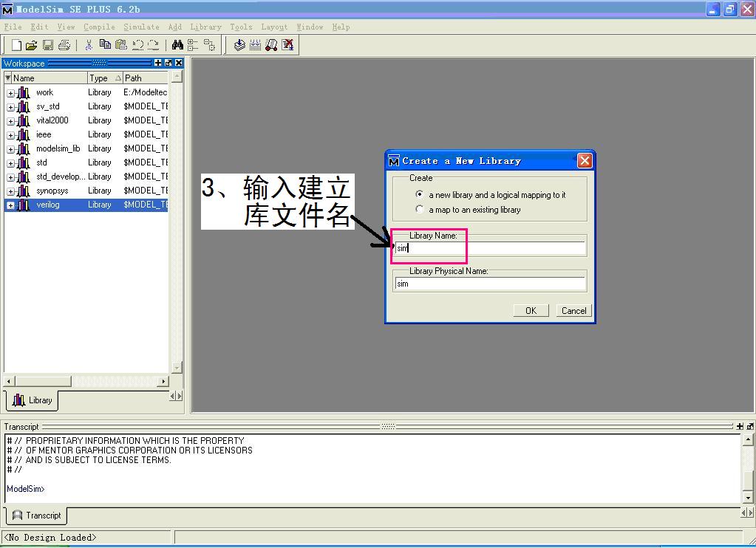The height and width of the screenshot is (548, 756).
Task: Expand the verilog library
Action: click(x=10, y=205)
